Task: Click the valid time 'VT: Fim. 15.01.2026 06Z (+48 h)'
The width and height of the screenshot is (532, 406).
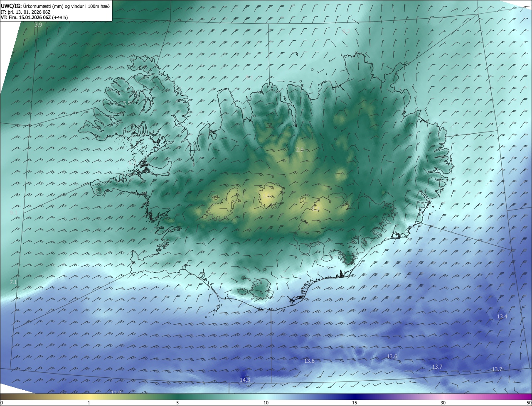Action: point(33,18)
